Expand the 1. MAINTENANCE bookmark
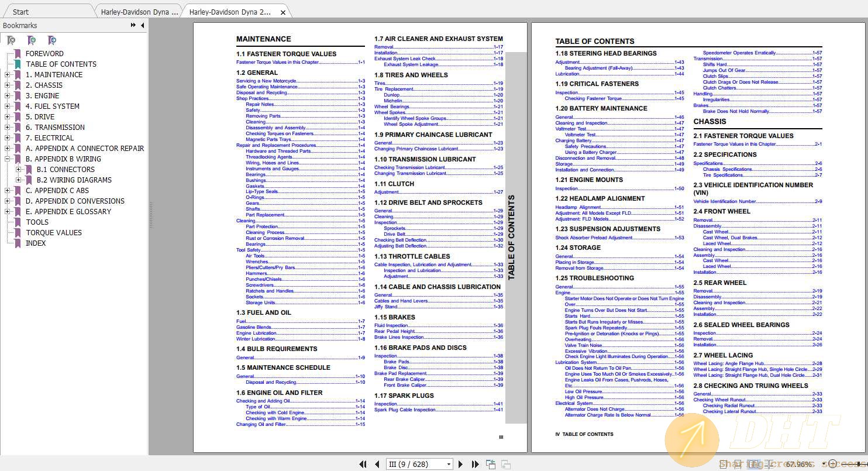 pyautogui.click(x=7, y=75)
